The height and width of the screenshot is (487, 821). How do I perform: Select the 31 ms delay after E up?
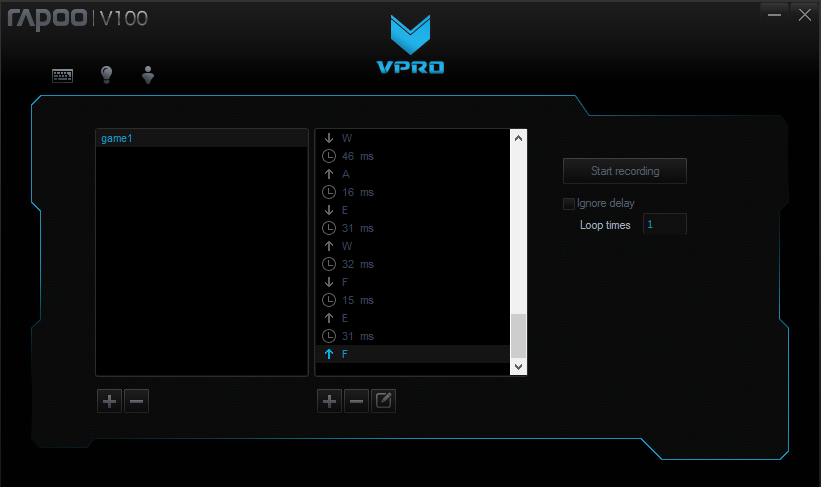[x=413, y=336]
